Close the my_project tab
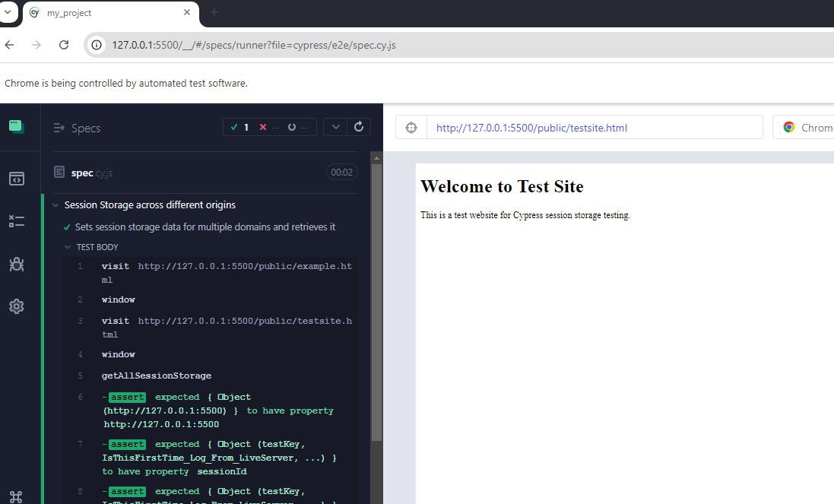This screenshot has width=834, height=504. pyautogui.click(x=187, y=12)
